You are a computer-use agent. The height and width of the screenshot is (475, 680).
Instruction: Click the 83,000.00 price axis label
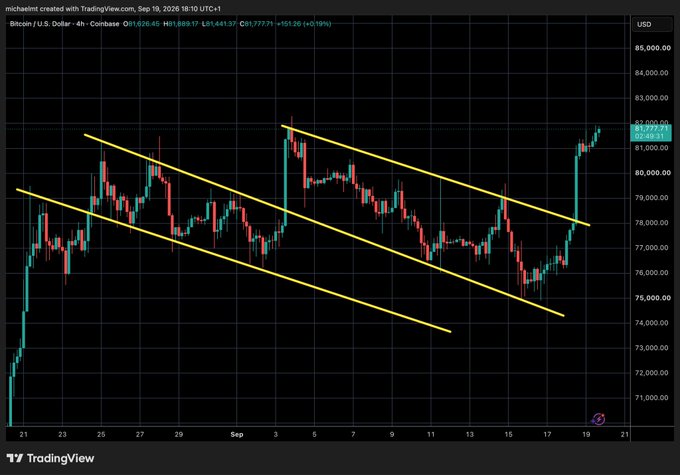tap(652, 98)
